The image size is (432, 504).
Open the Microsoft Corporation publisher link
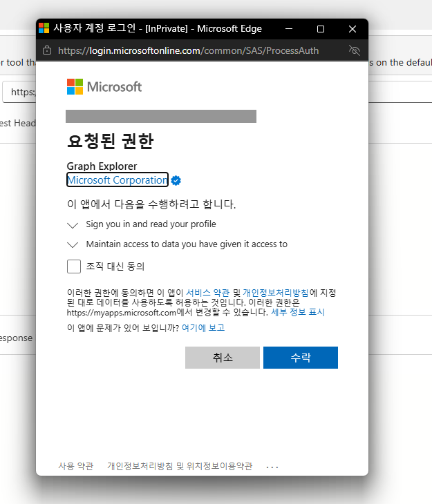[x=118, y=180]
